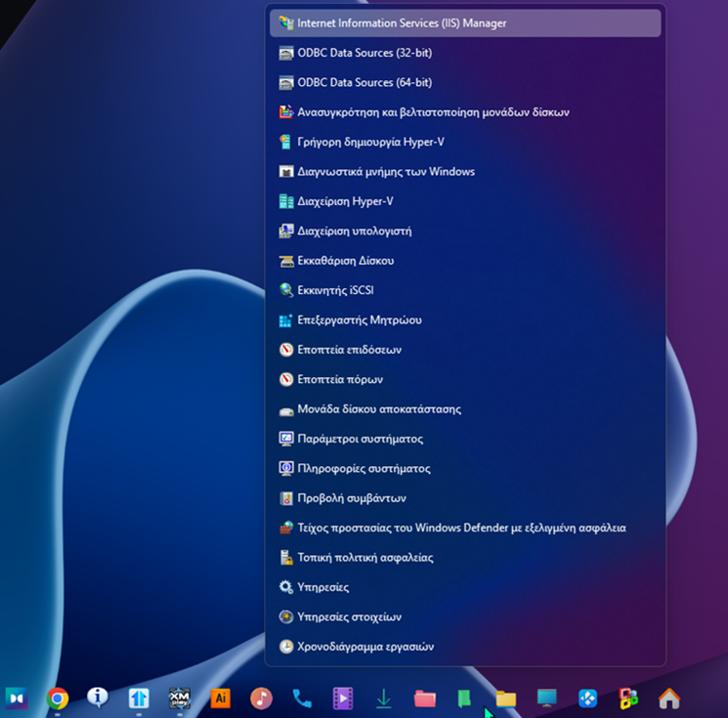Image resolution: width=728 pixels, height=718 pixels.
Task: Click the green bookmark taskbar icon
Action: pos(465,698)
